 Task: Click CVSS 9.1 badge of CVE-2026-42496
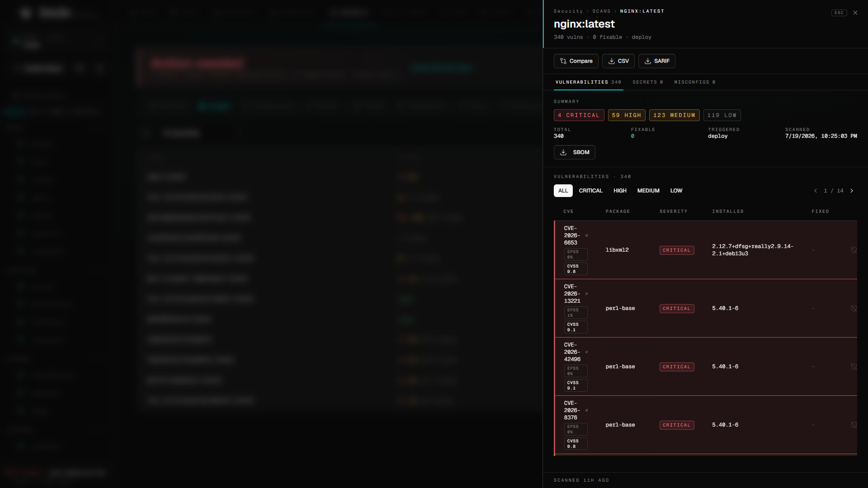[576, 385]
